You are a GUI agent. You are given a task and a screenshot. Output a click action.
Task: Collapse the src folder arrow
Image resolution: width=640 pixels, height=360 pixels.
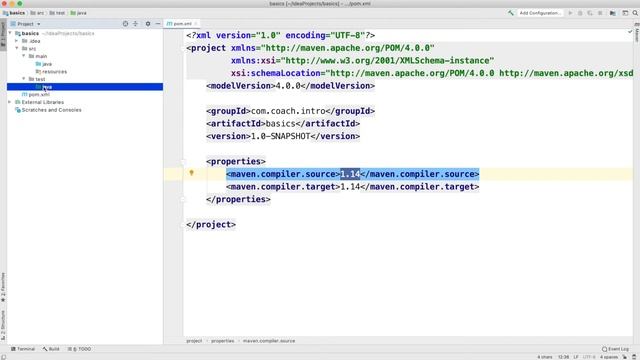(x=17, y=49)
